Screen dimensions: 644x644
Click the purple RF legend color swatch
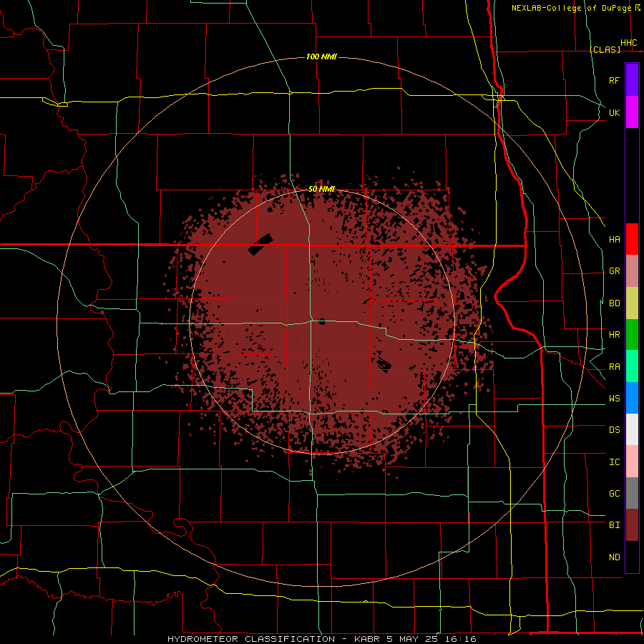tap(632, 79)
